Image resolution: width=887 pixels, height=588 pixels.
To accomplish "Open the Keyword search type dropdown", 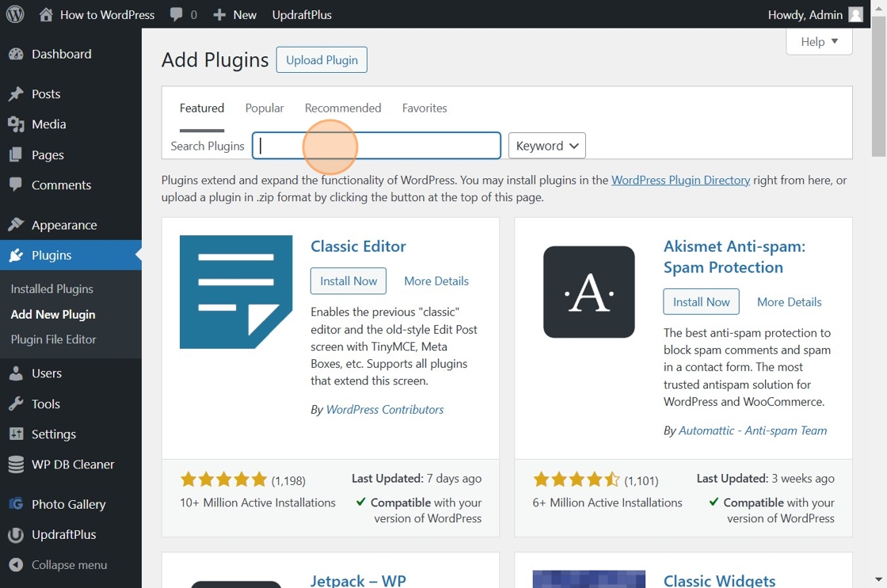I will (x=546, y=146).
